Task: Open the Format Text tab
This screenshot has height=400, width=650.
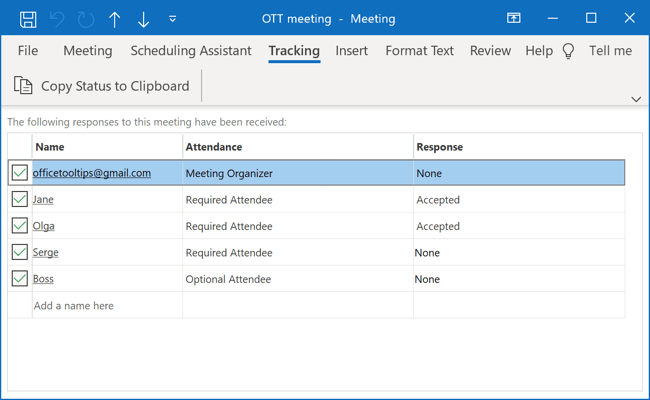Action: pyautogui.click(x=420, y=51)
